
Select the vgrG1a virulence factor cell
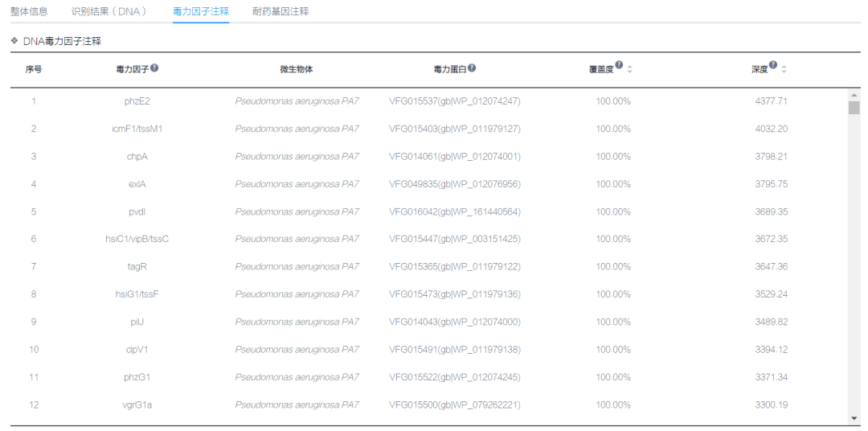click(x=137, y=405)
